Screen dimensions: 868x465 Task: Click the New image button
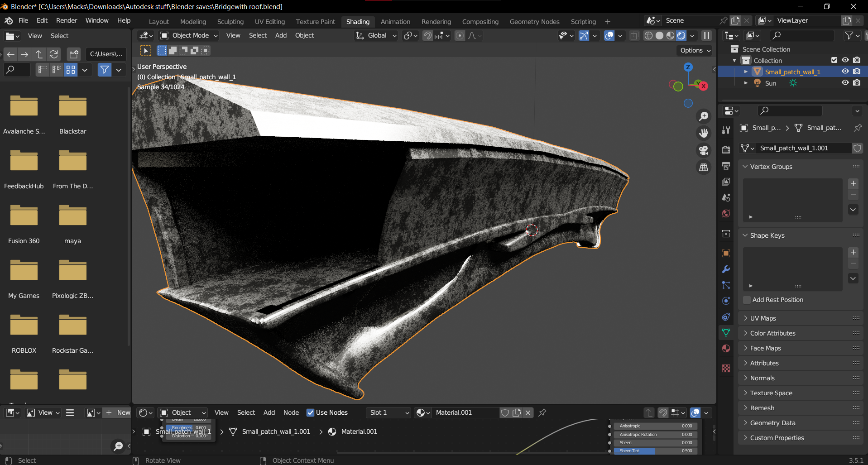118,412
